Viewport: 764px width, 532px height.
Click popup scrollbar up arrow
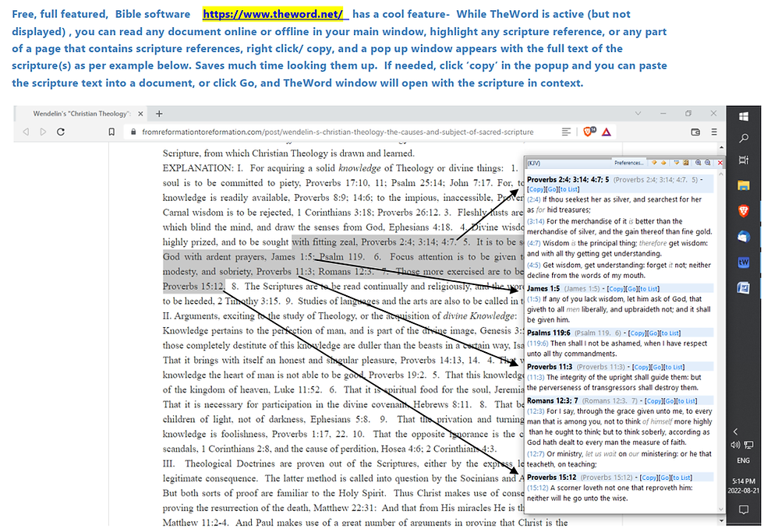pos(721,173)
